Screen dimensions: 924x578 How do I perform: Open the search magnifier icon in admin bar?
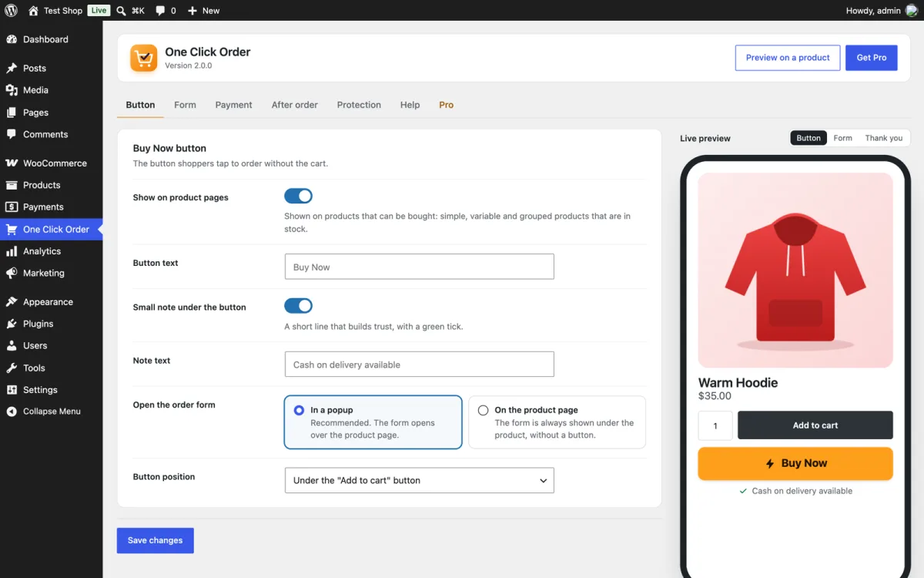pyautogui.click(x=122, y=11)
